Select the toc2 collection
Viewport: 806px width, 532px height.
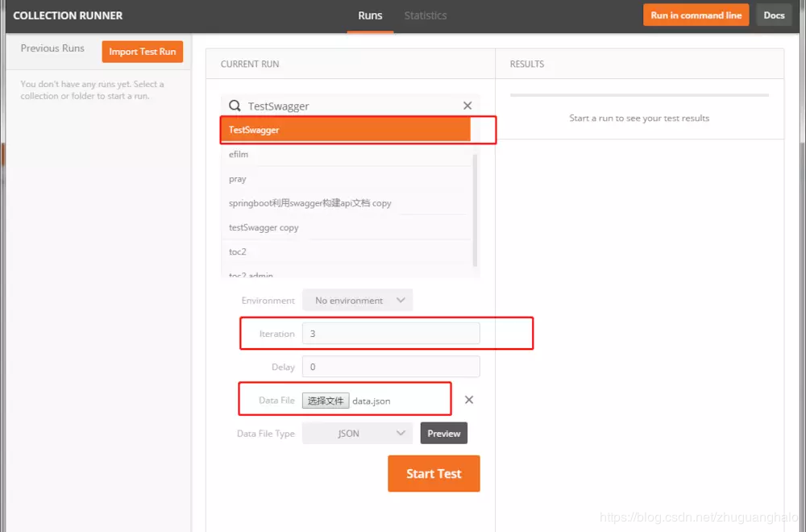click(347, 251)
